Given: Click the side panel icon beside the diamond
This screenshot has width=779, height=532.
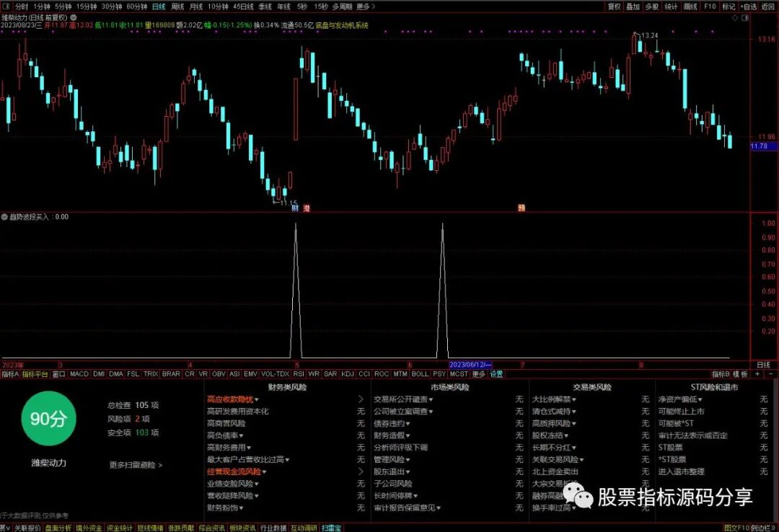Looking at the screenshot, I should (x=744, y=18).
